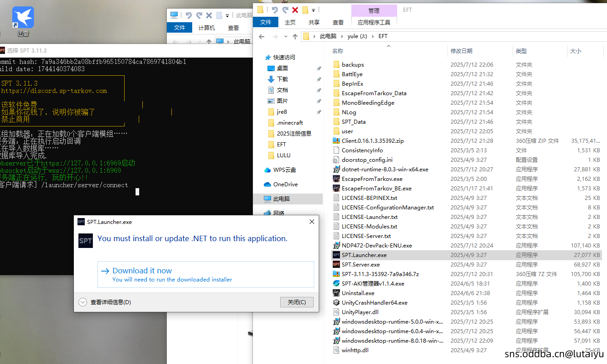Select the MonoBleedingEdge folder row

467,102
